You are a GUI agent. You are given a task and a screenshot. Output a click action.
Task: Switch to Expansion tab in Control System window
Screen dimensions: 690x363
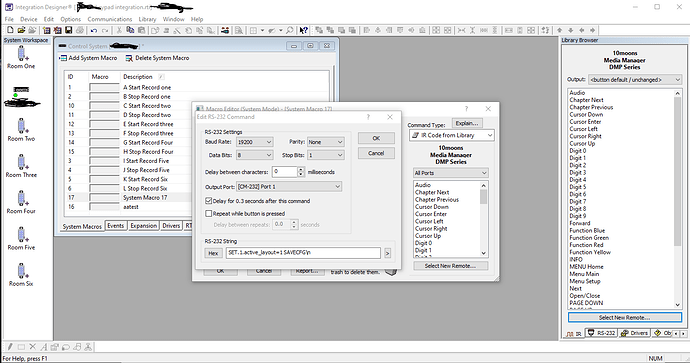point(143,226)
